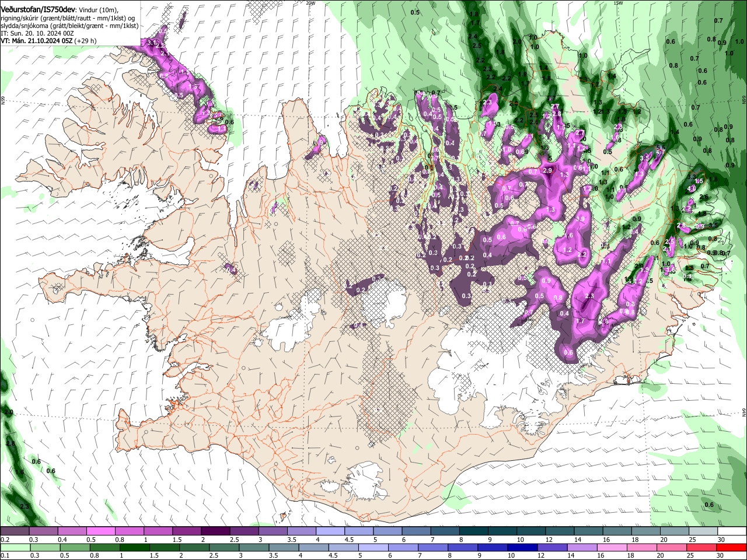Viewport: 747px width, 560px height.
Task: Click the navy 10–12 swatch on the bottom scale
Action: (522, 547)
